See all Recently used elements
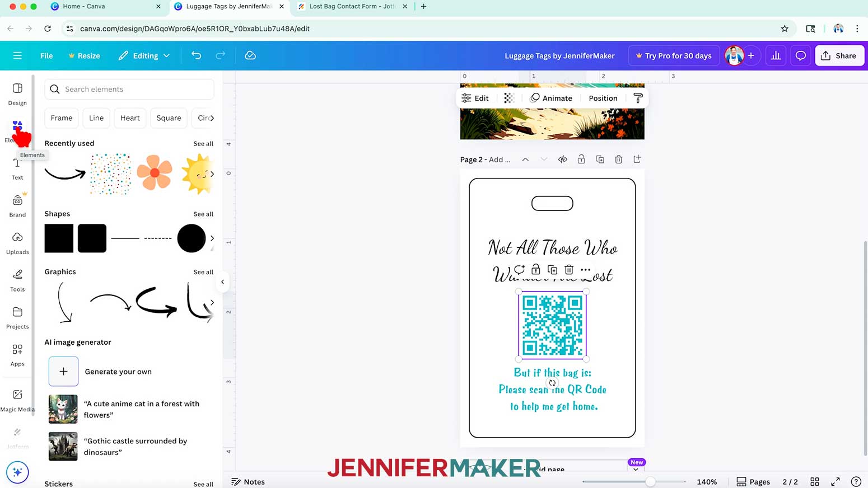 (x=203, y=144)
